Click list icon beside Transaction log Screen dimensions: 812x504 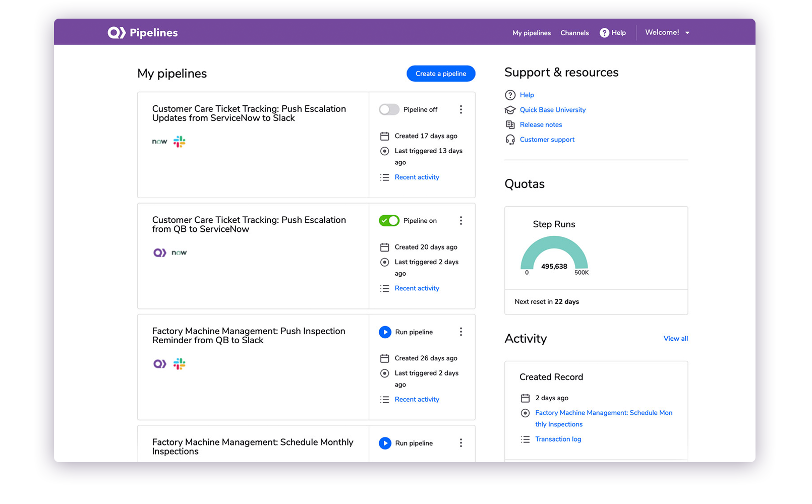(525, 439)
